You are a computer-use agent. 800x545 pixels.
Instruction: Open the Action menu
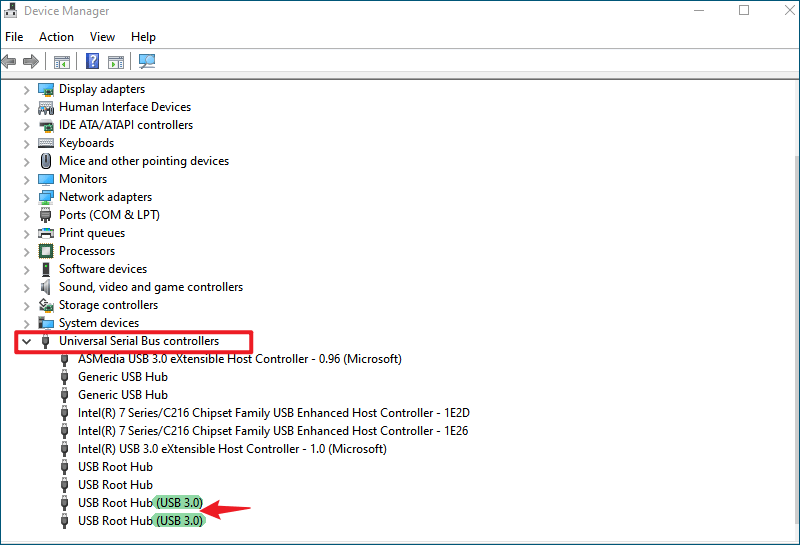click(x=56, y=37)
